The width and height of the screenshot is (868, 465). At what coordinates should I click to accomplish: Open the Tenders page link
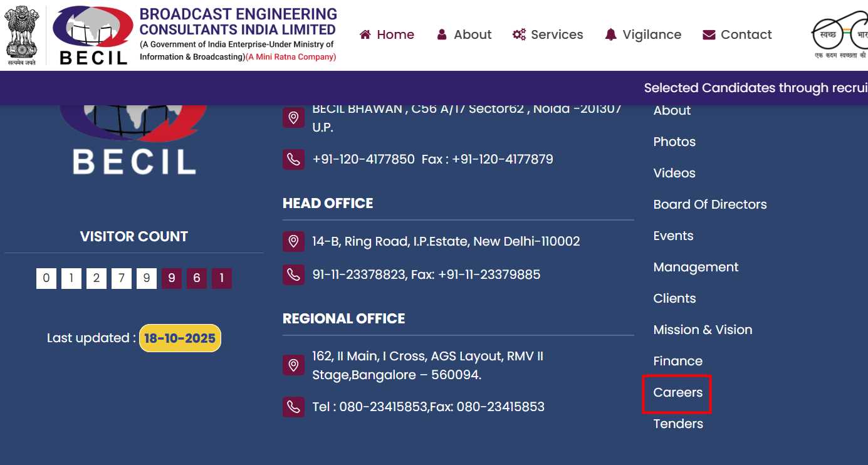(678, 424)
